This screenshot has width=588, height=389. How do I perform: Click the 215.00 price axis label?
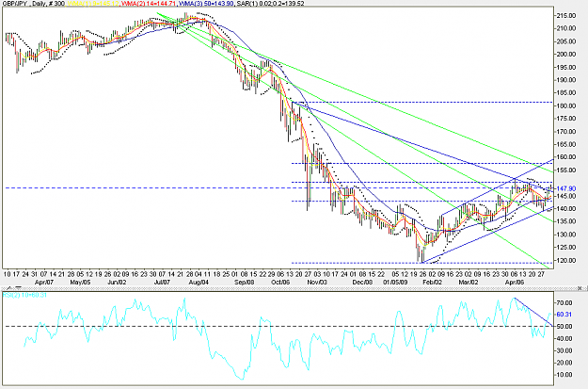[566, 16]
